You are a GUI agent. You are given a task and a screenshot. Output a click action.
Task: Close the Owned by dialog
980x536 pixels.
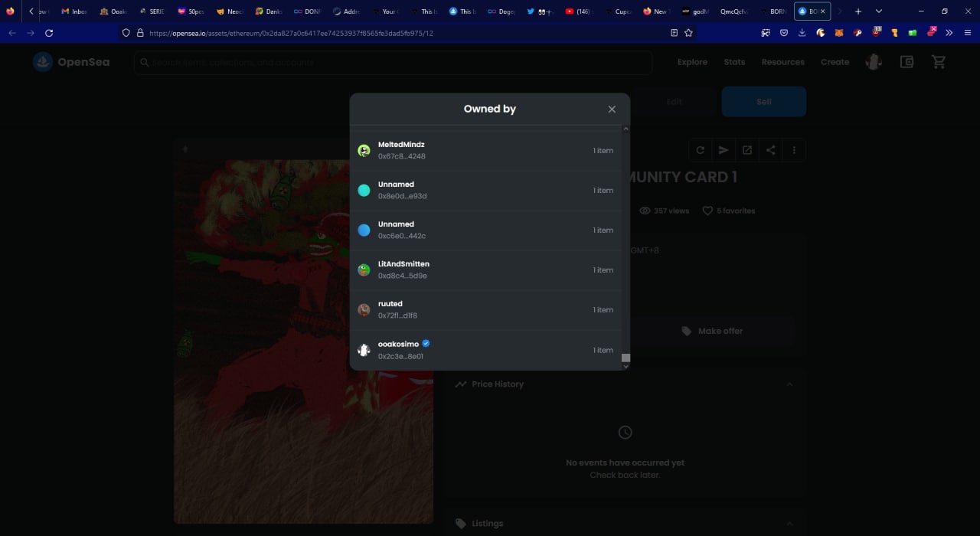point(612,109)
